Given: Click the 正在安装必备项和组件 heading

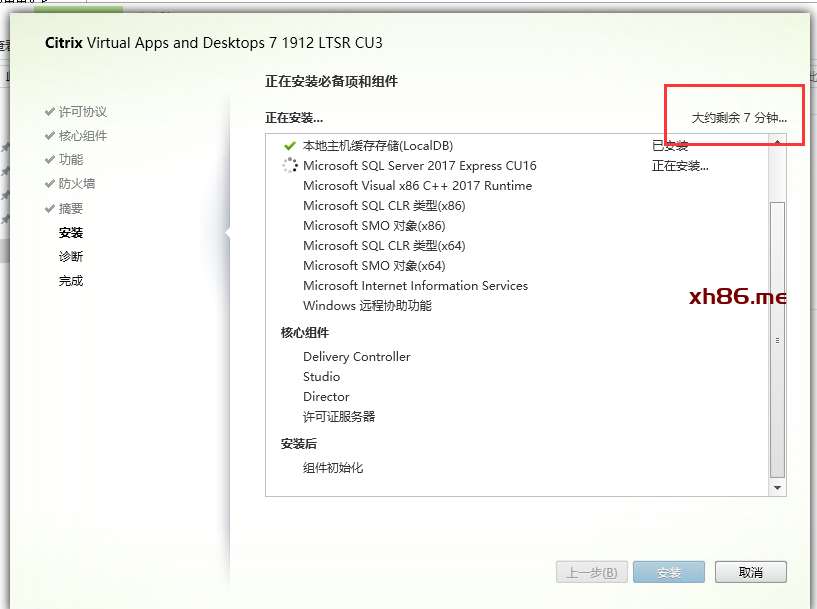Looking at the screenshot, I should 331,81.
